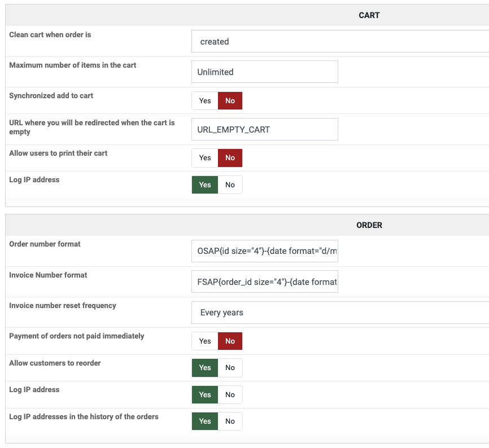This screenshot has width=489, height=448.
Task: Turn off Log IP address in Order section
Action: pos(230,395)
